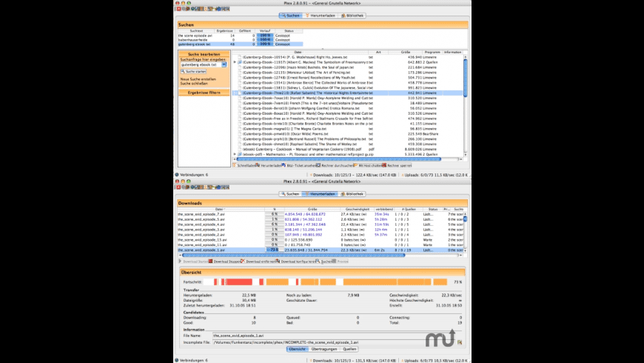
Task: Sort downloads by verbleibend column
Action: [x=384, y=209]
